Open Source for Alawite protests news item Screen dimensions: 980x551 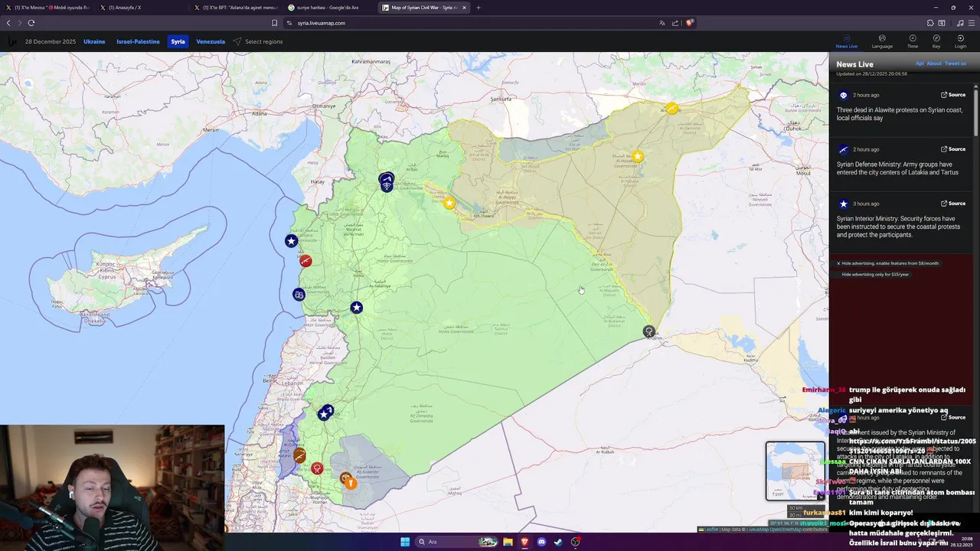coord(953,95)
